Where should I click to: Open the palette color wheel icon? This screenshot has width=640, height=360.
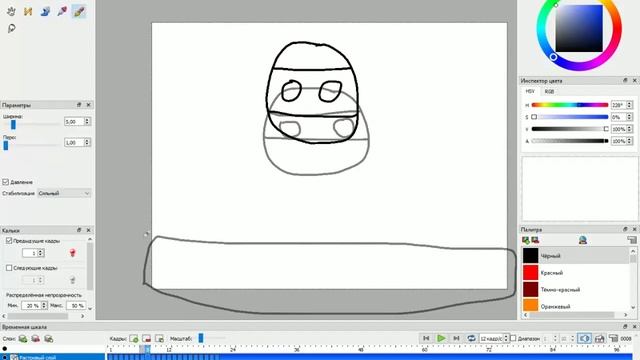(583, 240)
